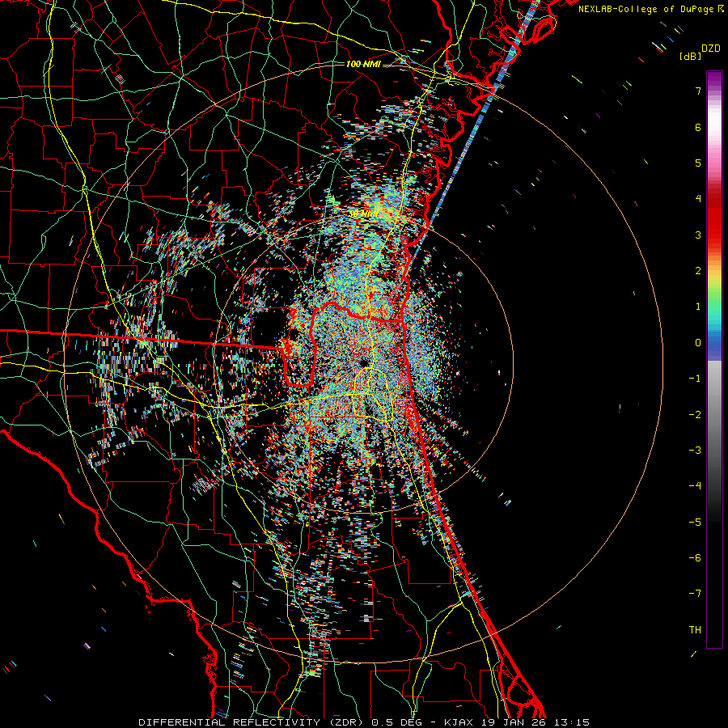Click the 50 NMI range ring label
The image size is (728, 728).
pos(363,214)
